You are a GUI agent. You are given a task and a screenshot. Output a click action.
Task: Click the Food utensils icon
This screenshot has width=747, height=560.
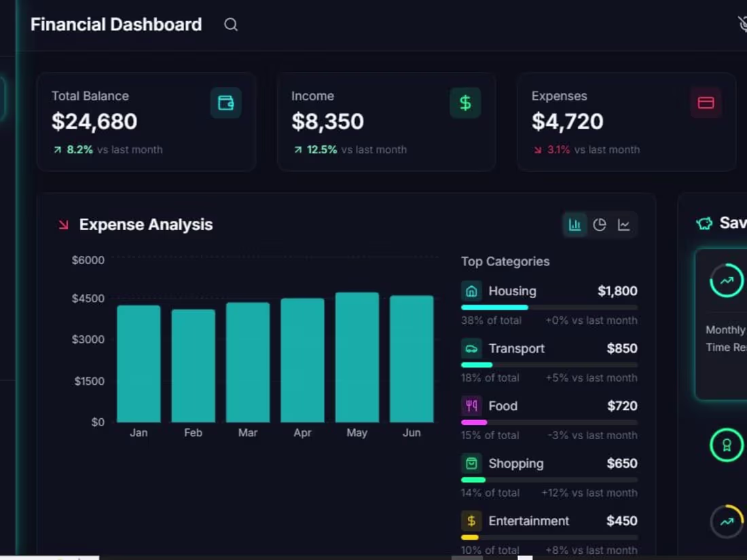pyautogui.click(x=471, y=405)
